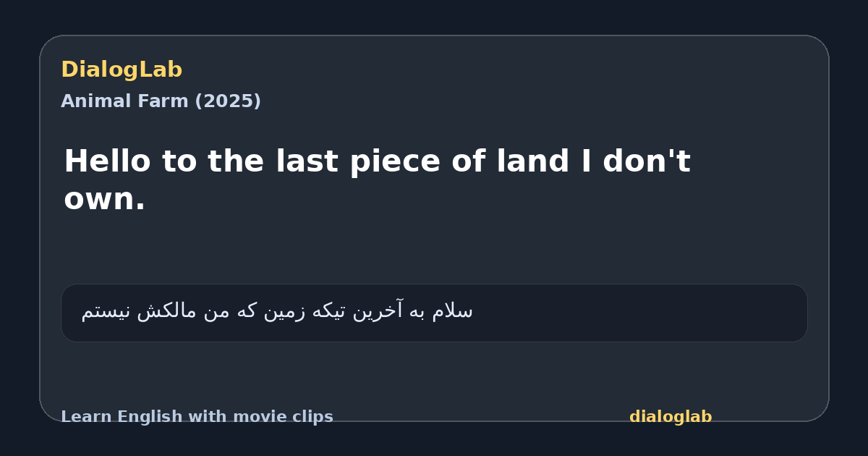Select the Persian word "سلام"

453,311
